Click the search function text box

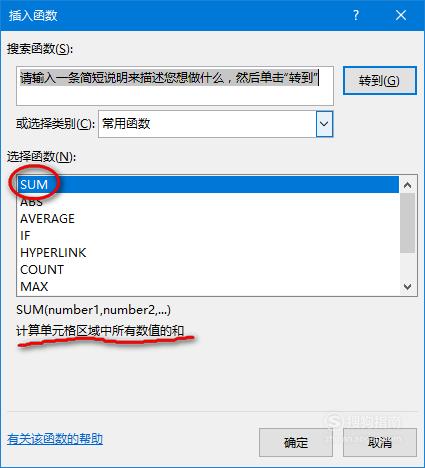coord(175,86)
